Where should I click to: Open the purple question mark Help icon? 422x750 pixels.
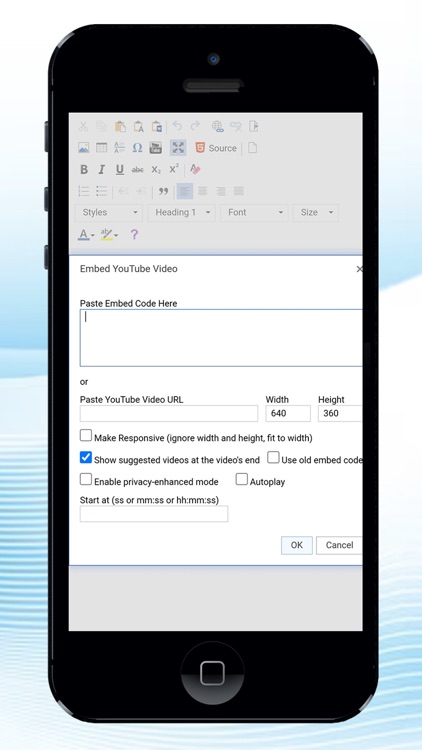tap(134, 234)
